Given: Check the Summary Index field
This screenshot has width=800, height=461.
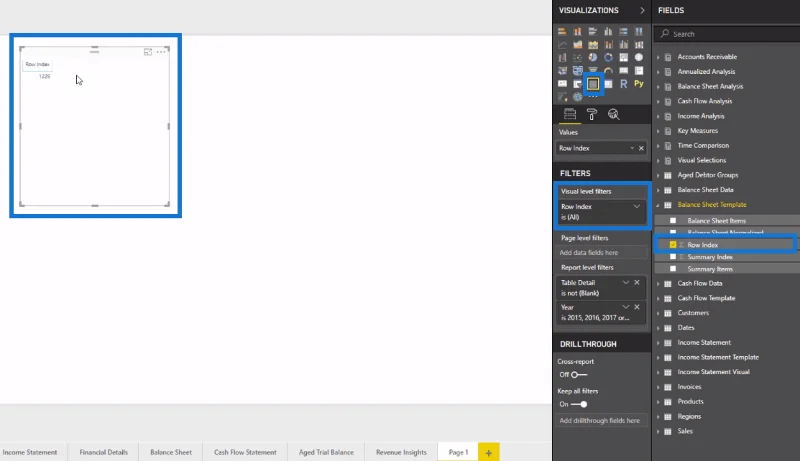Looking at the screenshot, I should click(x=673, y=257).
